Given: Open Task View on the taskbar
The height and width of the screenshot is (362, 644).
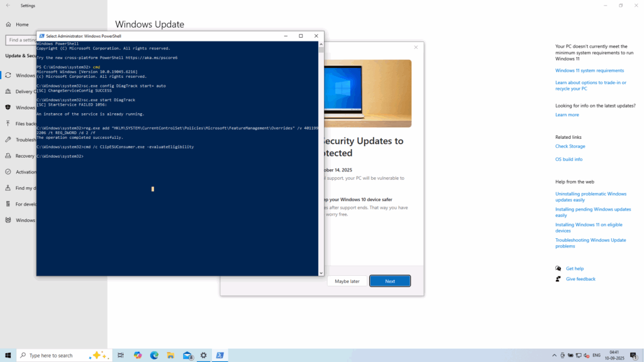Looking at the screenshot, I should pyautogui.click(x=120, y=355).
